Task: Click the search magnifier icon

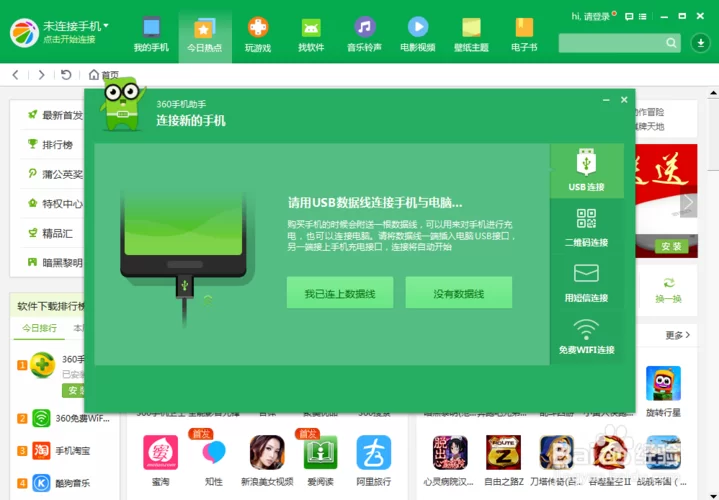Action: click(x=671, y=43)
